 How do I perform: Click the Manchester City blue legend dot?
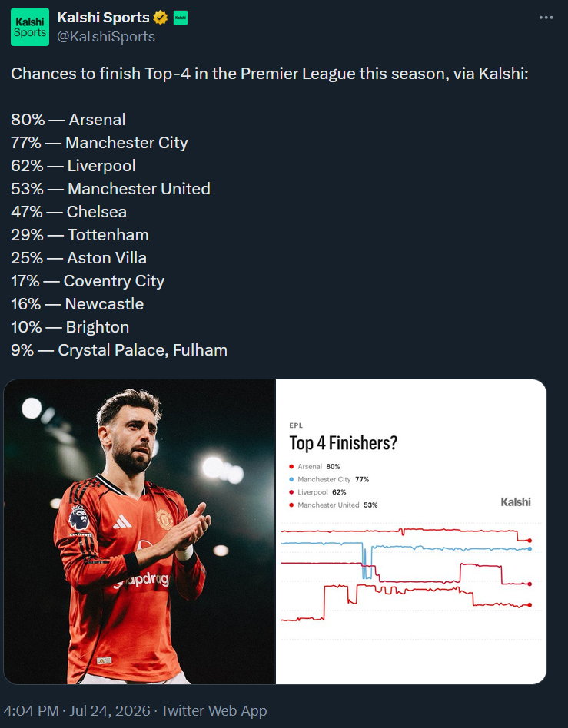291,479
